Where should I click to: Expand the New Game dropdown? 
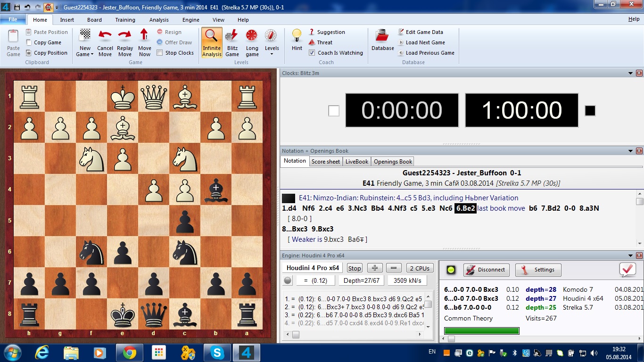(85, 54)
